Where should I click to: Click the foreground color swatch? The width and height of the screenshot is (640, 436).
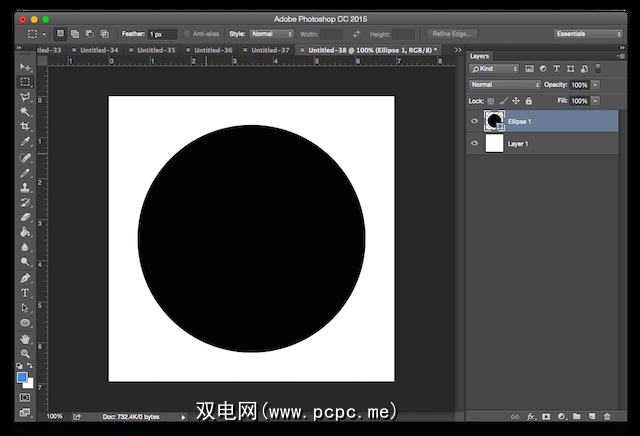(x=22, y=377)
